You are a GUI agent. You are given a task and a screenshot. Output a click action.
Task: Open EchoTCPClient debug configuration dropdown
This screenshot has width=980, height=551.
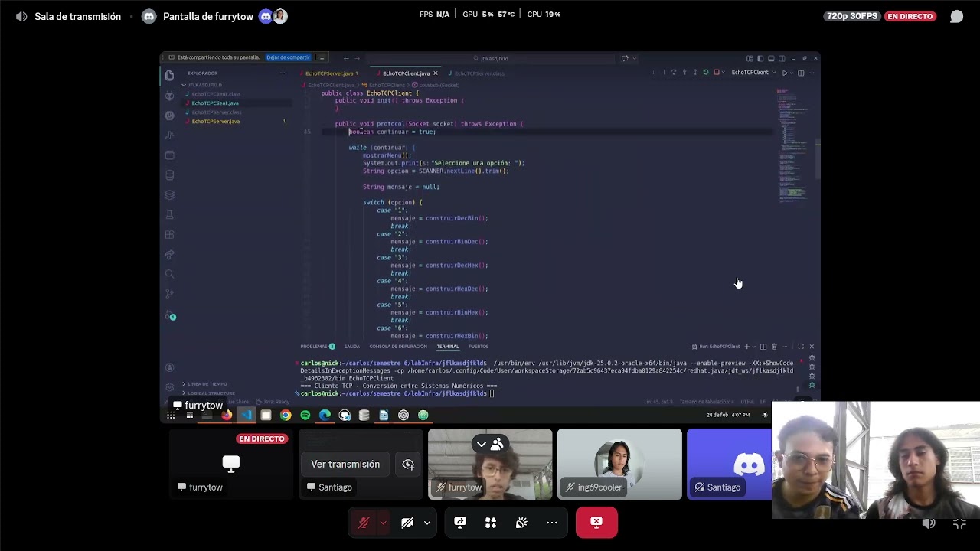click(x=753, y=72)
